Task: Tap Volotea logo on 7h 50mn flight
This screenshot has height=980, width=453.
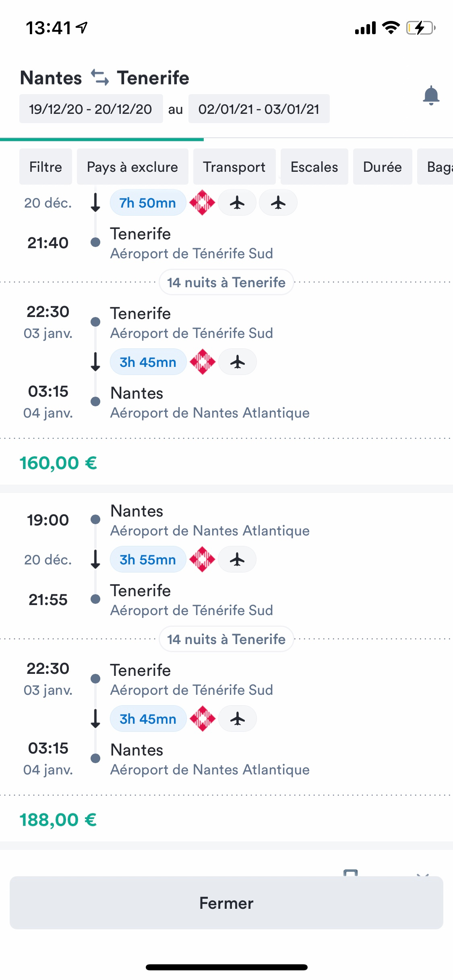Action: click(202, 203)
